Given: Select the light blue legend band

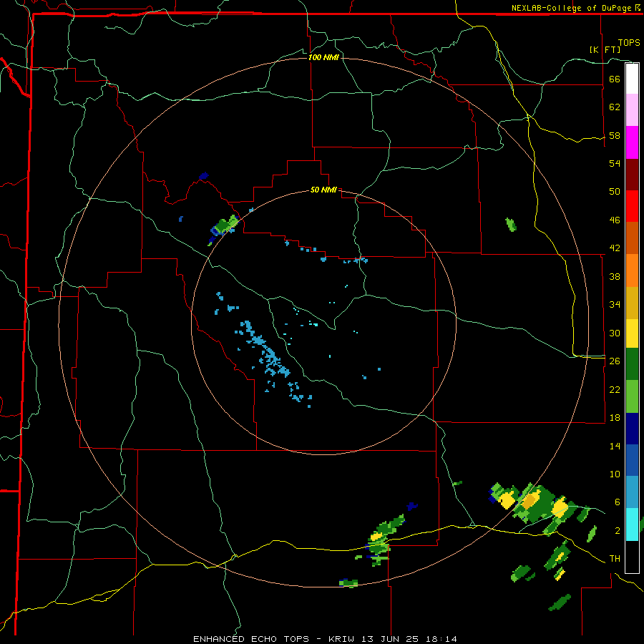Looking at the screenshot, I should tap(632, 492).
